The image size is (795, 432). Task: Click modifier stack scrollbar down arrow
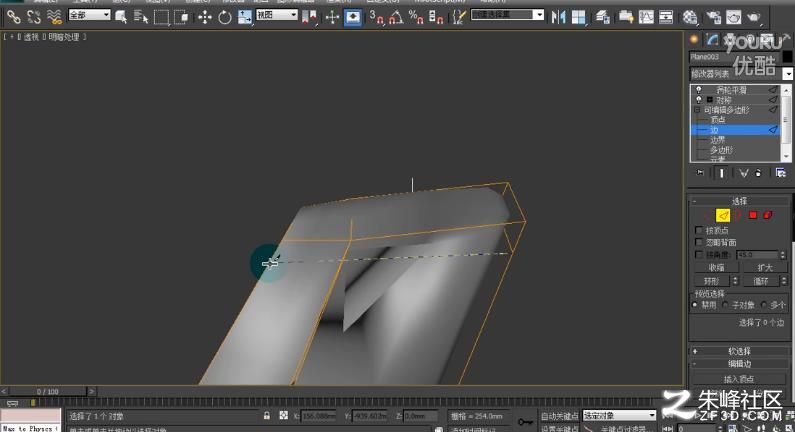(x=787, y=157)
